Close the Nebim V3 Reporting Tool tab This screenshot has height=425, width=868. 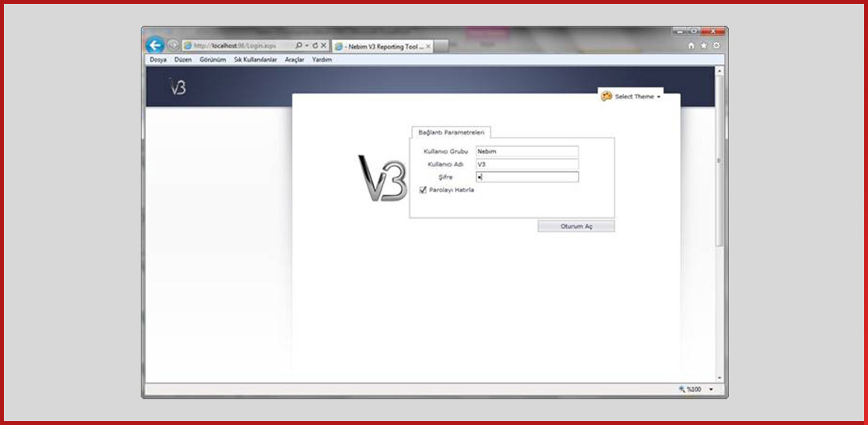[429, 47]
